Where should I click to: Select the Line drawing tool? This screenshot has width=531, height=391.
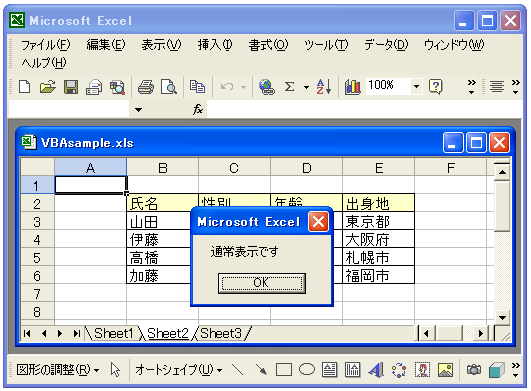[237, 370]
